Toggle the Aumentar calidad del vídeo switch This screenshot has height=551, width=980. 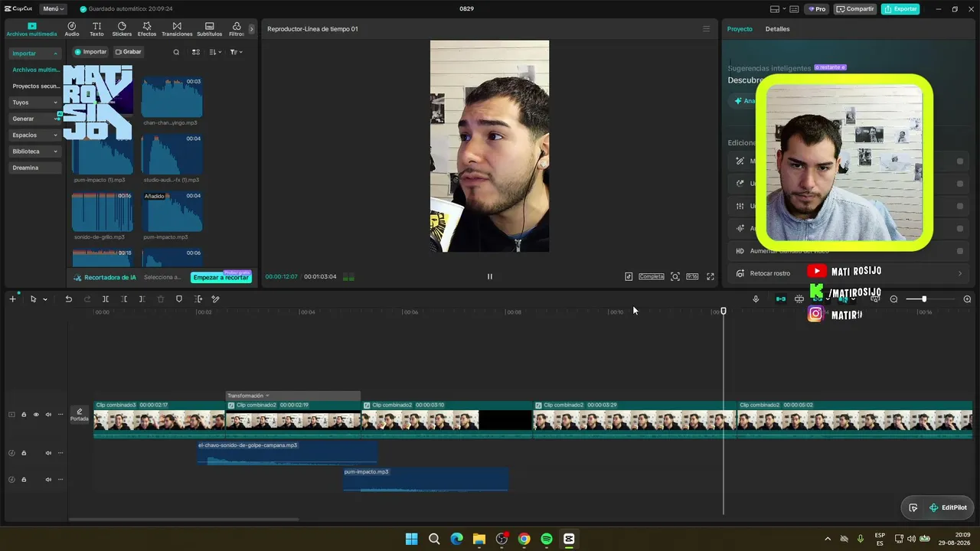click(x=960, y=251)
